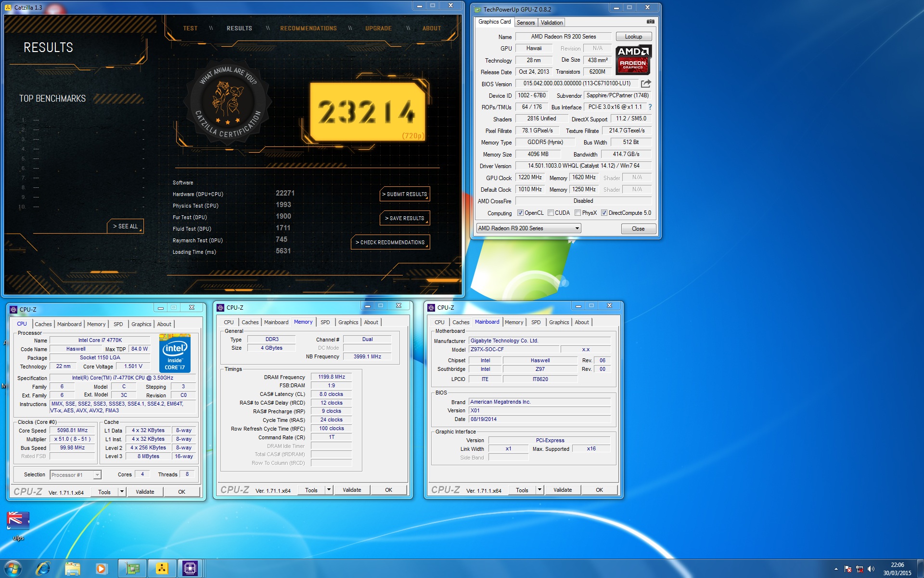Click the SEE ALL benchmarks button

coord(125,226)
